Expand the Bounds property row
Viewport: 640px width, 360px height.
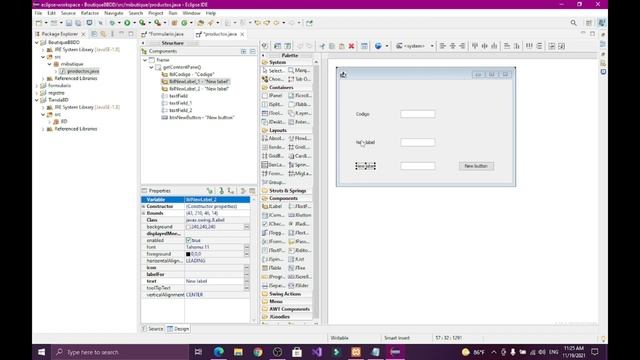point(143,213)
